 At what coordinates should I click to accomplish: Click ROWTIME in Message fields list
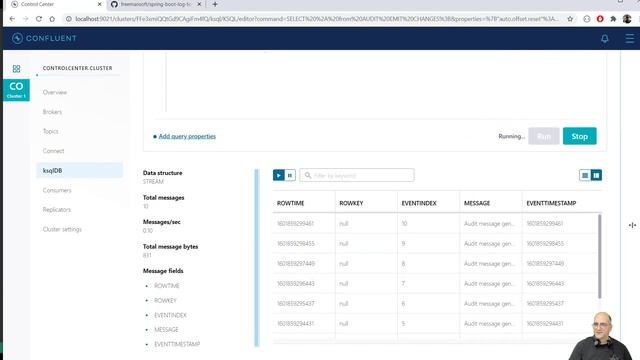(x=167, y=286)
